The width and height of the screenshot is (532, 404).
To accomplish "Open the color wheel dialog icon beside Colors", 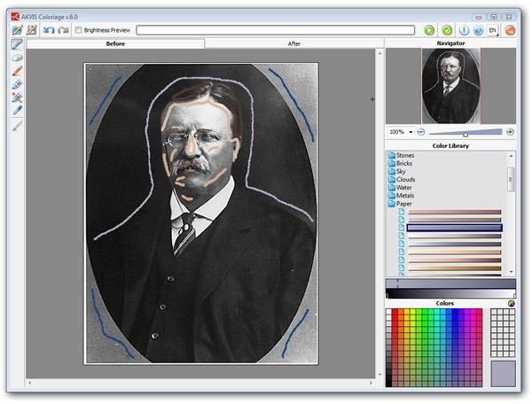I will coord(512,303).
